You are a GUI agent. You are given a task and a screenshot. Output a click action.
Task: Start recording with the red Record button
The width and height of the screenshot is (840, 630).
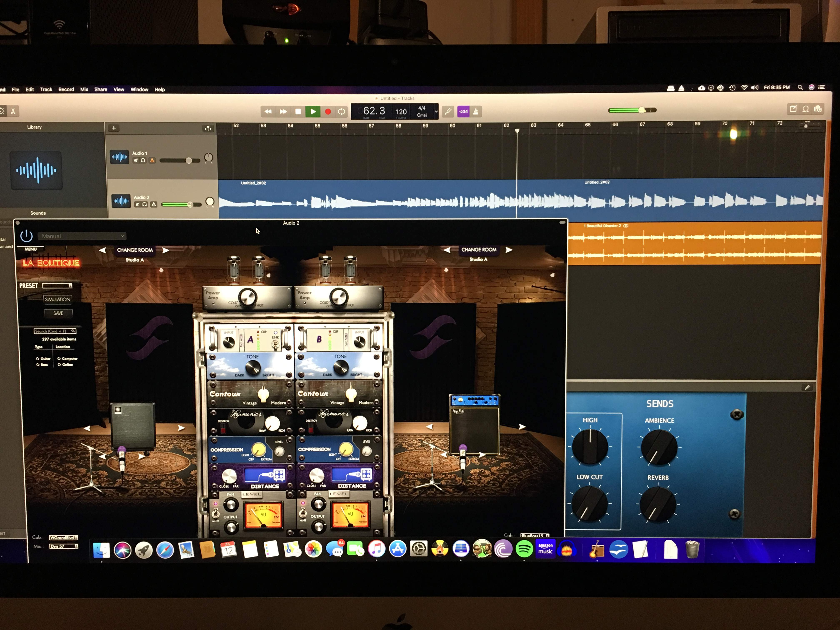tap(328, 112)
